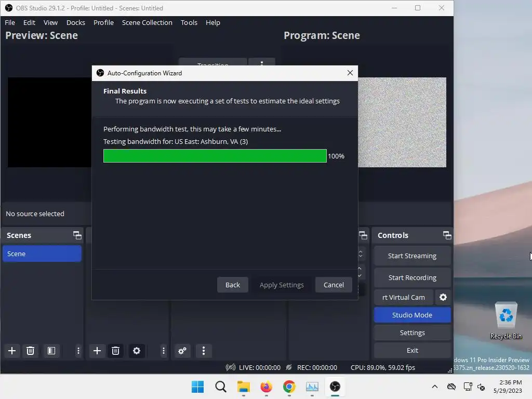Click the muted volume tray icon
This screenshot has width=532, height=399.
[x=481, y=387]
